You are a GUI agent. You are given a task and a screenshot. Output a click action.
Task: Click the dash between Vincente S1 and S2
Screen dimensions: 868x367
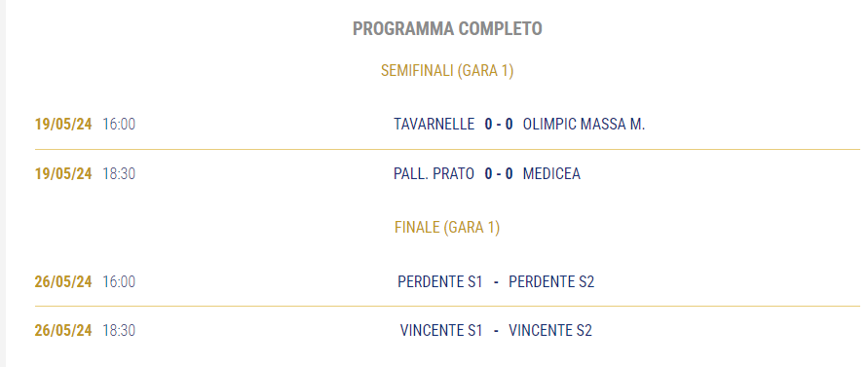click(496, 330)
